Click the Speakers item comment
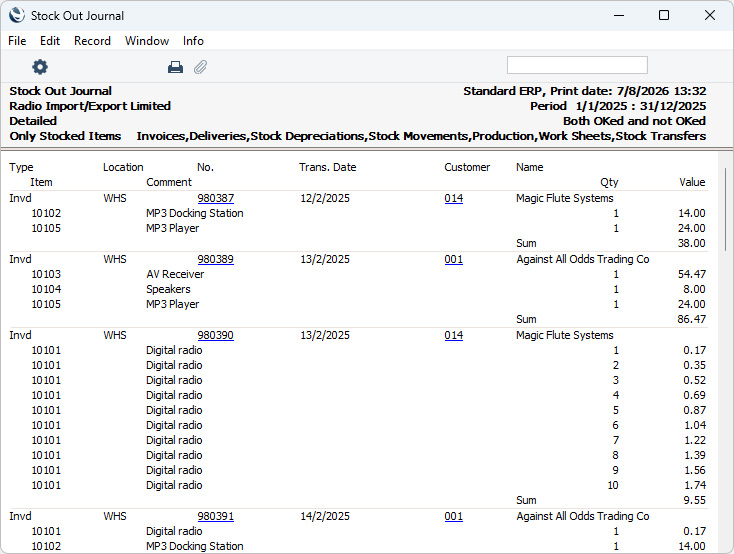 point(168,289)
